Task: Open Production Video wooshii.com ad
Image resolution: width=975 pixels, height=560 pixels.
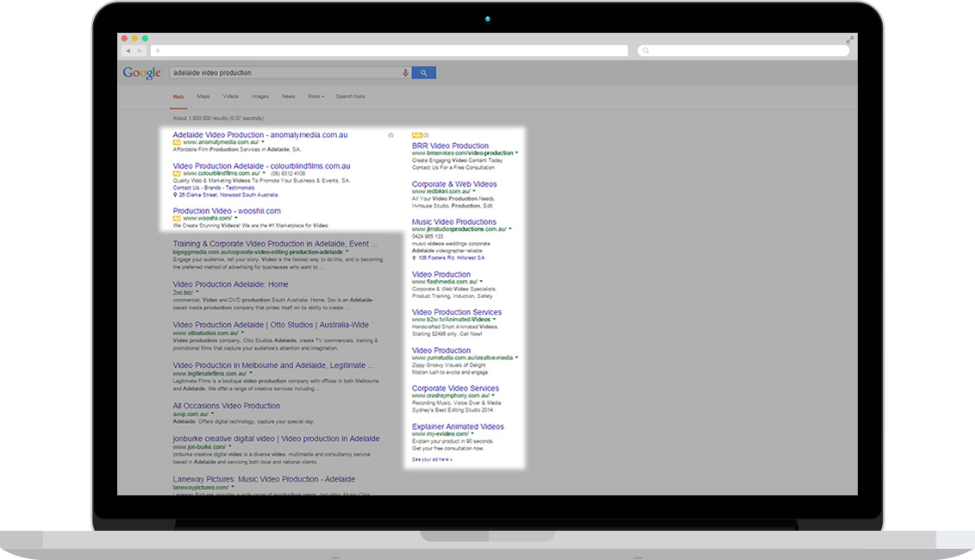Action: click(x=227, y=211)
